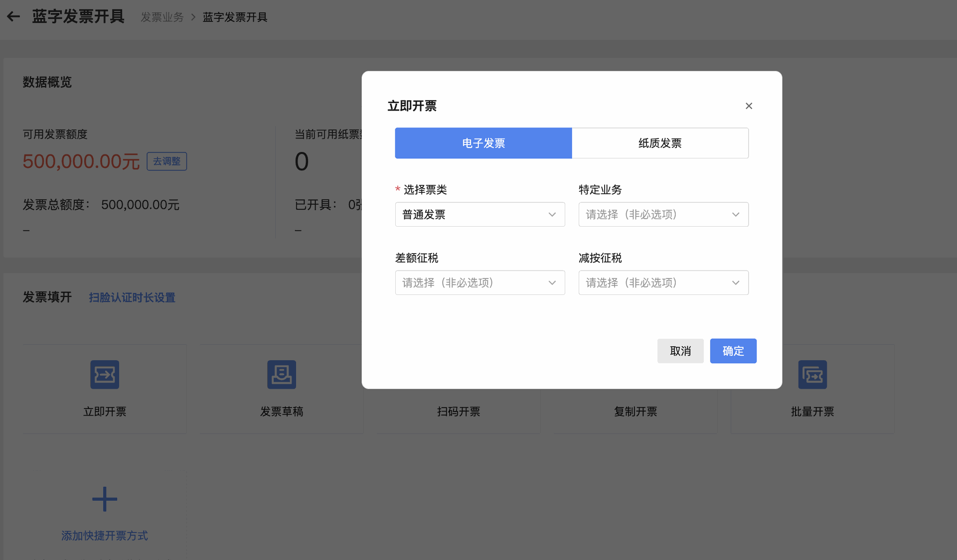Screen dimensions: 957x560
Task: Close the 立即开票 dialog
Action: click(x=748, y=106)
